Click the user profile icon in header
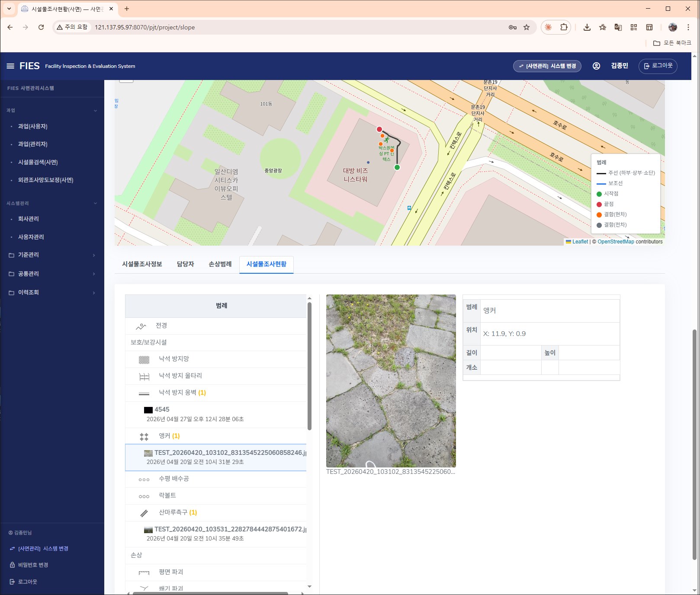The width and height of the screenshot is (700, 595). (596, 66)
